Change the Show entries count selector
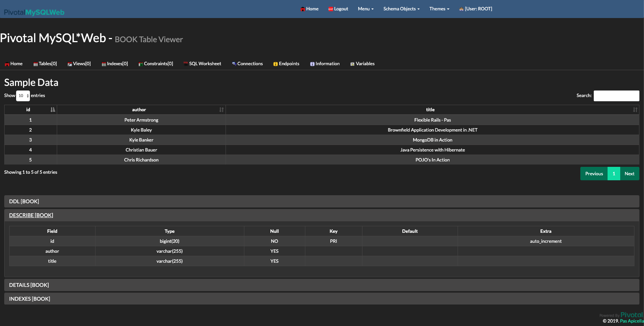The image size is (644, 326). 23,96
